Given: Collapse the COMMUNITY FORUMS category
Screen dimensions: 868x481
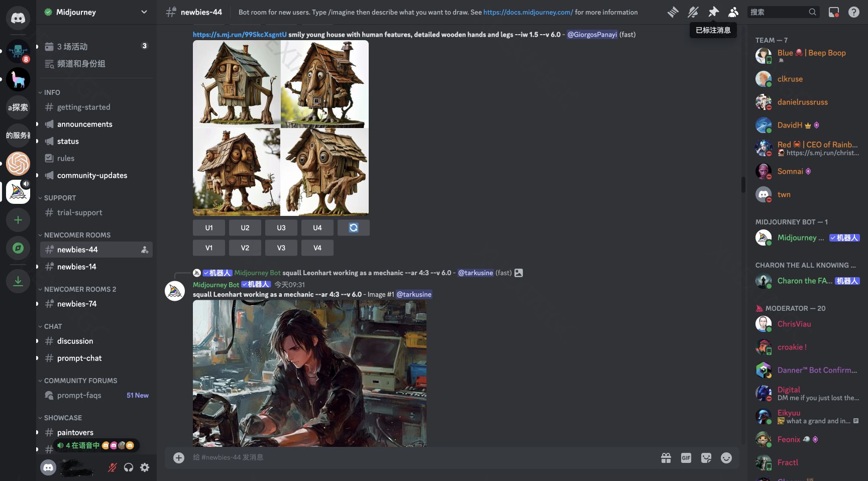Looking at the screenshot, I should pyautogui.click(x=78, y=381).
